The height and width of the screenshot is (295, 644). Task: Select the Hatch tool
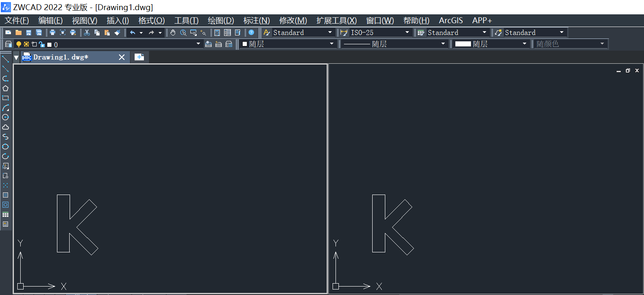[x=5, y=195]
